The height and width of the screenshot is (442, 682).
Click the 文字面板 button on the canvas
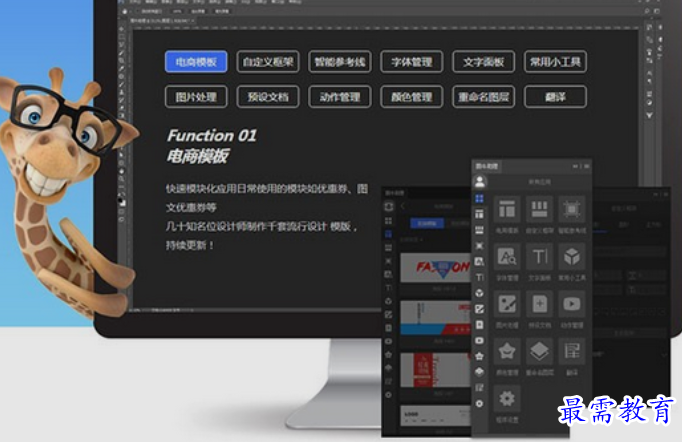point(483,62)
